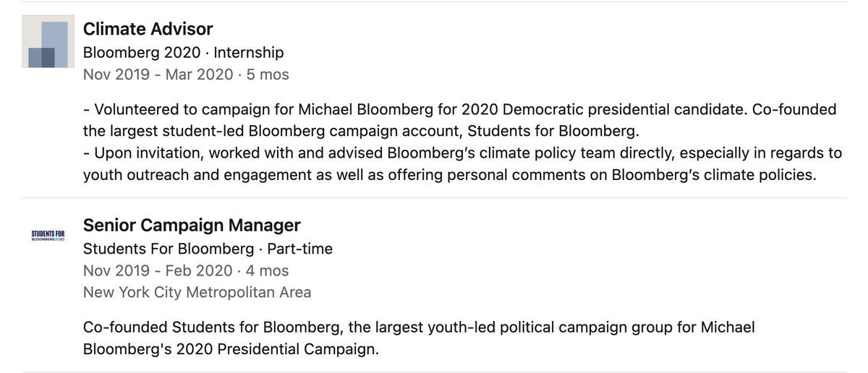
Task: Click the 'Co-founded Students for Bloomberg, the largest' description line
Action: click(x=419, y=327)
